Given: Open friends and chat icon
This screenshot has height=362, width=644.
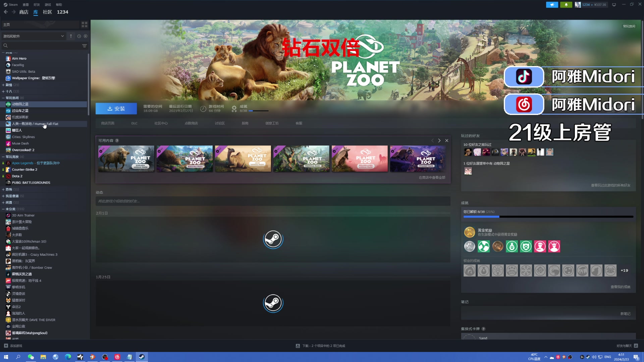Looking at the screenshot, I should click(x=636, y=346).
